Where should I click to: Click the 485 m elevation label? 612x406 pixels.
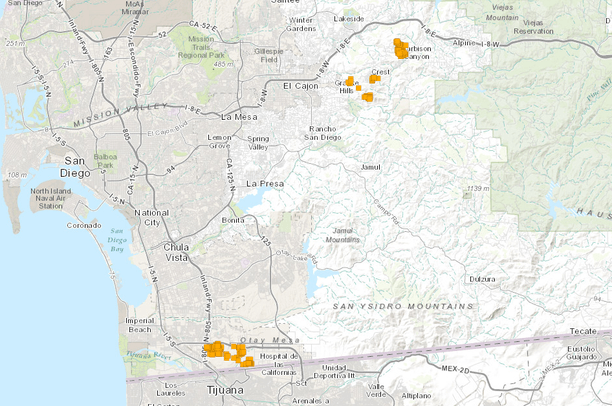(x=224, y=64)
